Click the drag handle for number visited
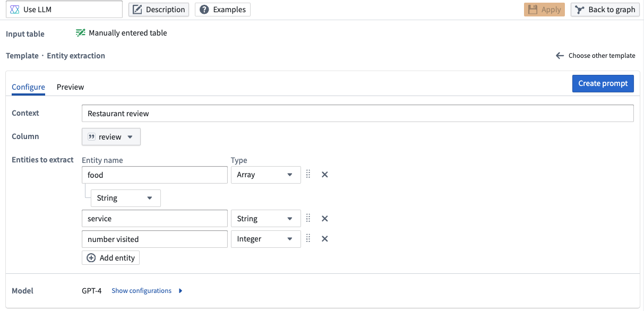 point(308,239)
